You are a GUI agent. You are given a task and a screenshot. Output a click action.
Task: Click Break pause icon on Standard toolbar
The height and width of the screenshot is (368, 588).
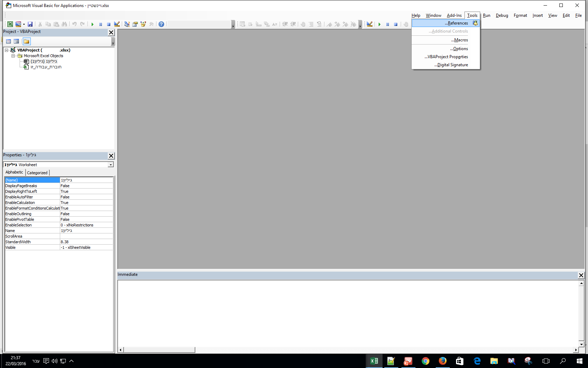coord(100,24)
